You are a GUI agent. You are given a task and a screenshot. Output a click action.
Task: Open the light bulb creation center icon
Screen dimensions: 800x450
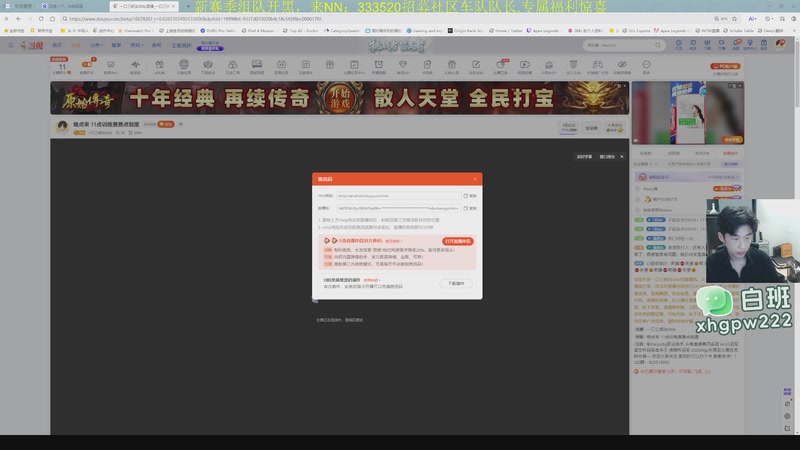point(750,43)
